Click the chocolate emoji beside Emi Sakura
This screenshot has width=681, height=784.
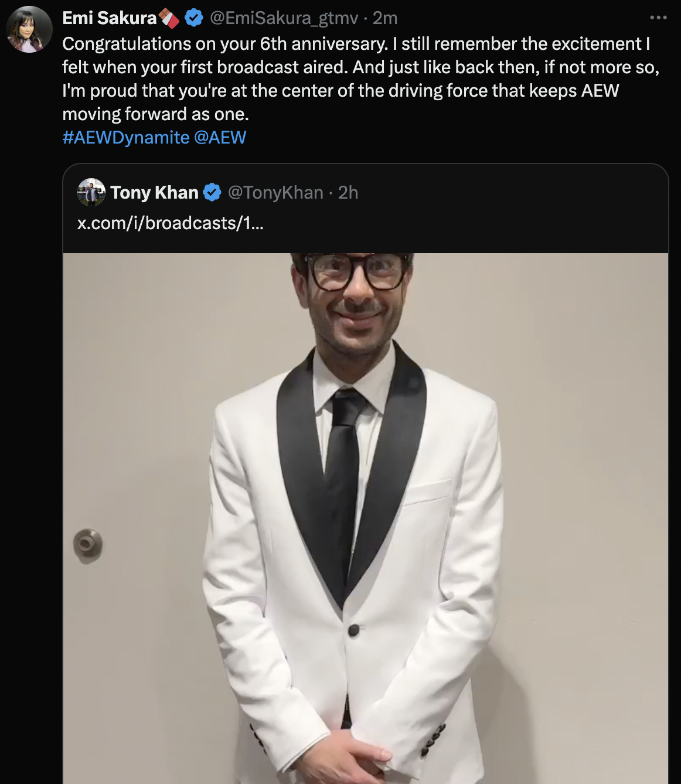[x=169, y=19]
